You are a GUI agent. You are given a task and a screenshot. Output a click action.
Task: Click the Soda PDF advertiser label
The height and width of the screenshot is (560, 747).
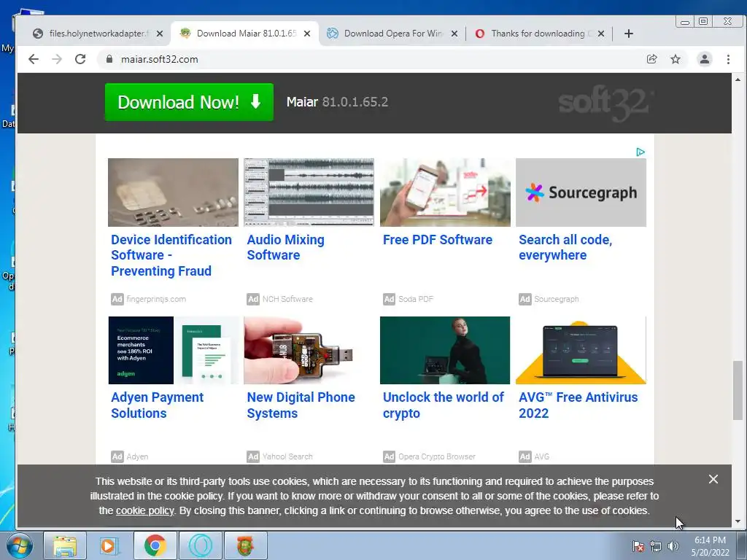point(415,299)
